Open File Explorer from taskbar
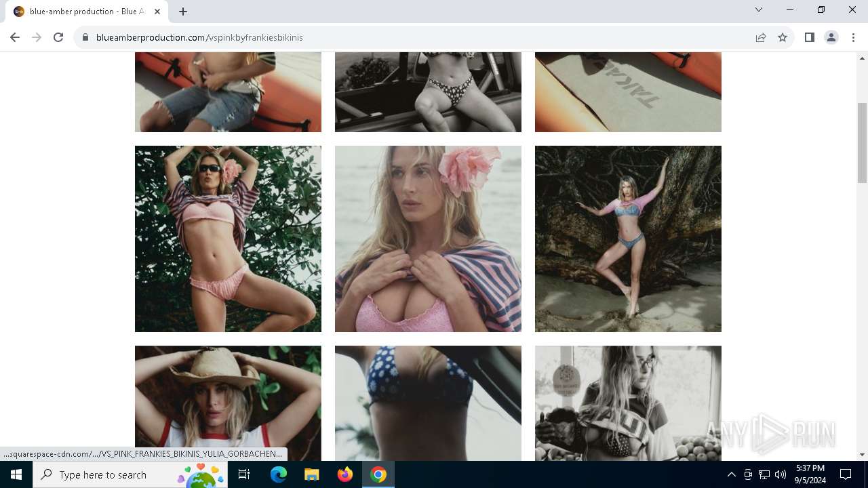 tap(312, 474)
